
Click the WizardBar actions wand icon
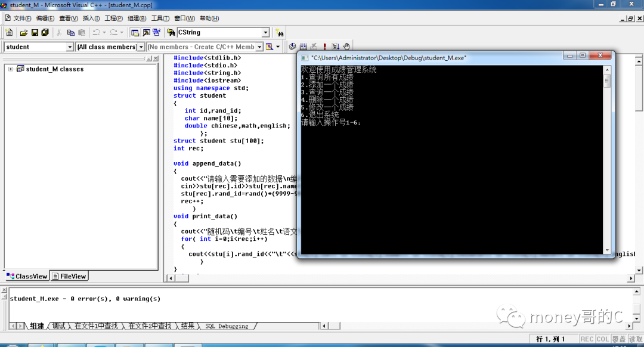[270, 47]
